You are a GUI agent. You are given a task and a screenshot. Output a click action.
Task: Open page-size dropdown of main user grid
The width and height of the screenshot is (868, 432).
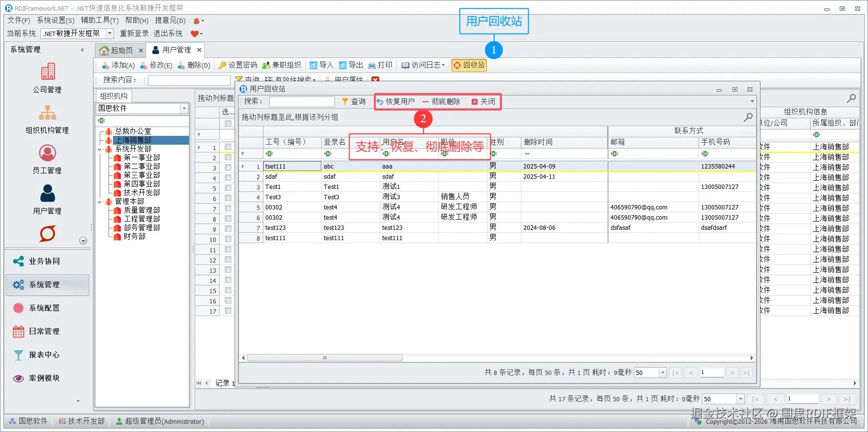740,399
